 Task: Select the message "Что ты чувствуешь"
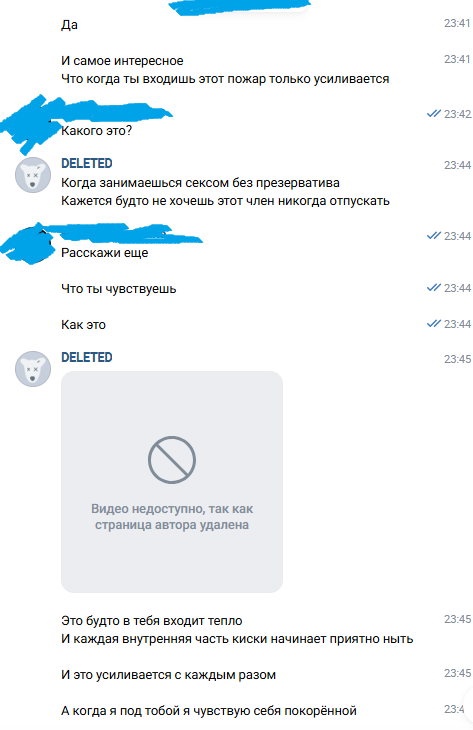point(119,289)
